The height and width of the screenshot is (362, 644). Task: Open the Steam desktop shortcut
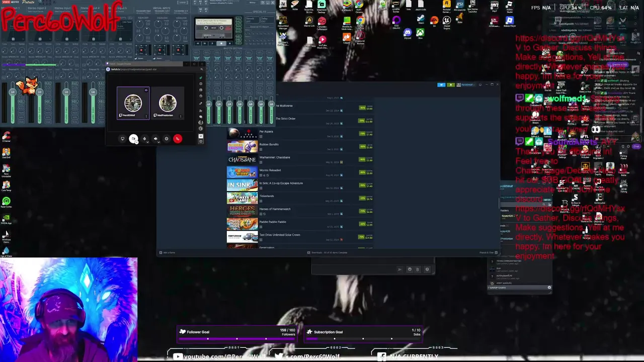point(421,20)
